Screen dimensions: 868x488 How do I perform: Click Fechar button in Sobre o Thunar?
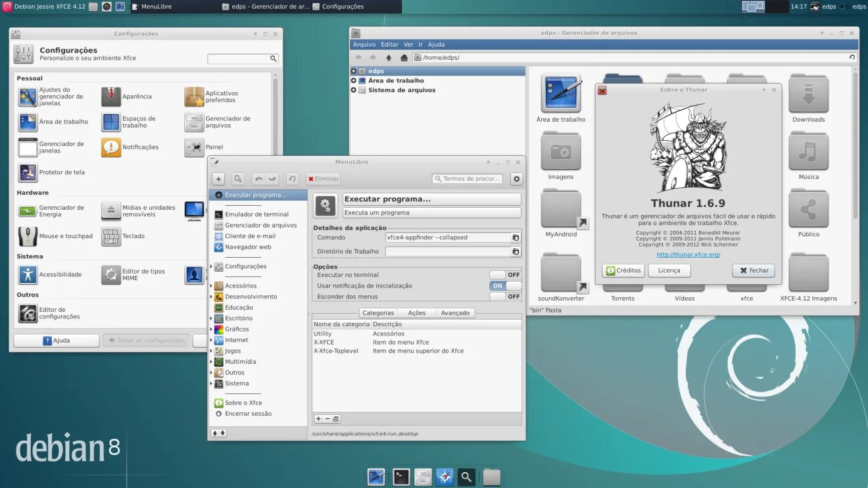click(754, 270)
